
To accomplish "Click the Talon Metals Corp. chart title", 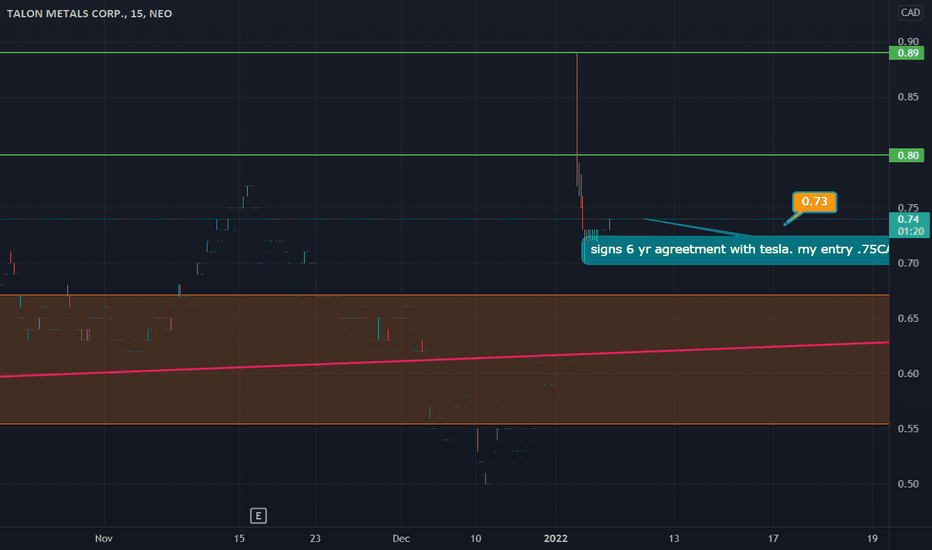I will click(90, 13).
